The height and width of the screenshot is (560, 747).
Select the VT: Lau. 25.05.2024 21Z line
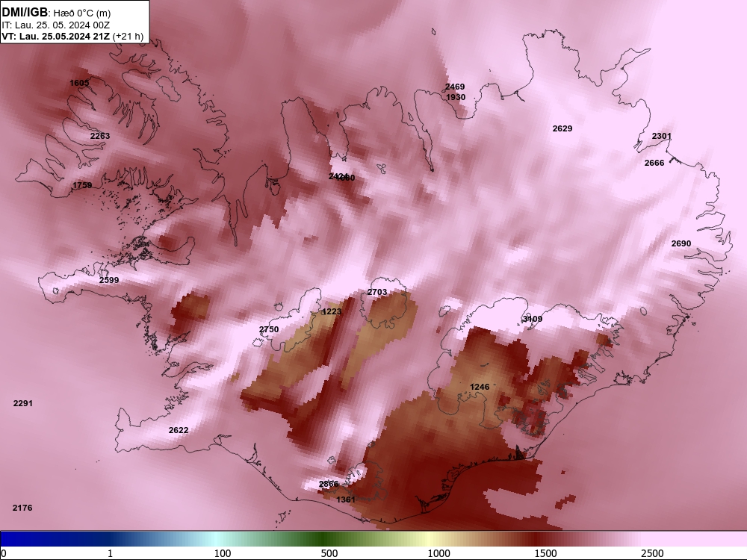click(x=72, y=36)
